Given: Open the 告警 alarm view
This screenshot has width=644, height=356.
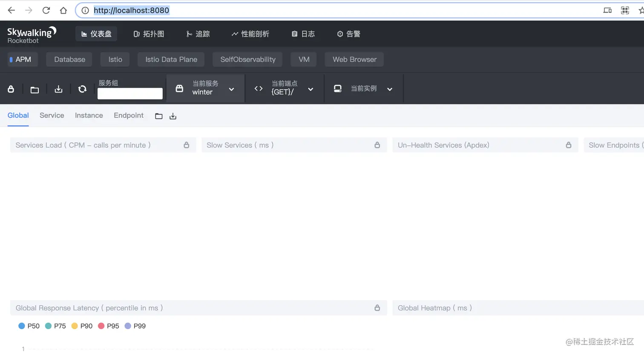Looking at the screenshot, I should pyautogui.click(x=348, y=34).
